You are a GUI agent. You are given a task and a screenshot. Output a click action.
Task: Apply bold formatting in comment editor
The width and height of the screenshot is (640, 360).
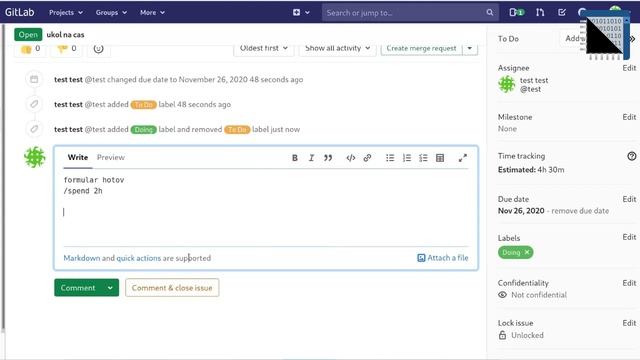[x=295, y=158]
